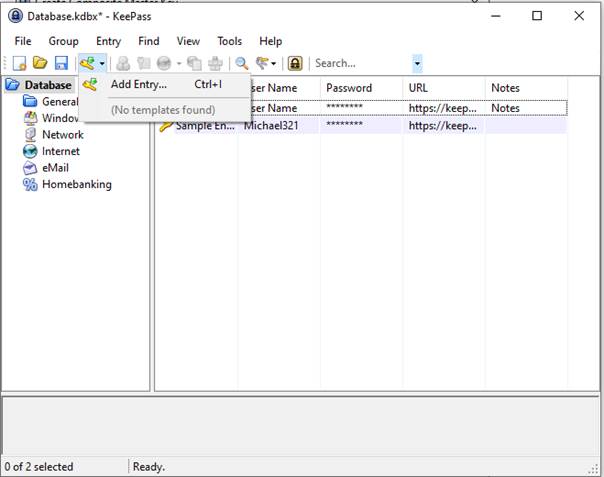Click the Perform Auto-Type toolbar icon
Screen dimensions: 604x477
point(215,64)
